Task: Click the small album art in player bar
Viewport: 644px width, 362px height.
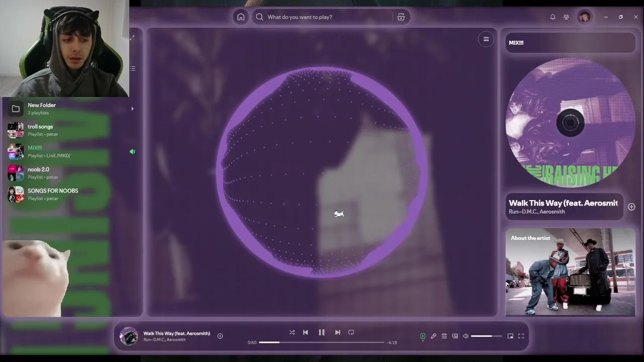Action: pyautogui.click(x=129, y=336)
